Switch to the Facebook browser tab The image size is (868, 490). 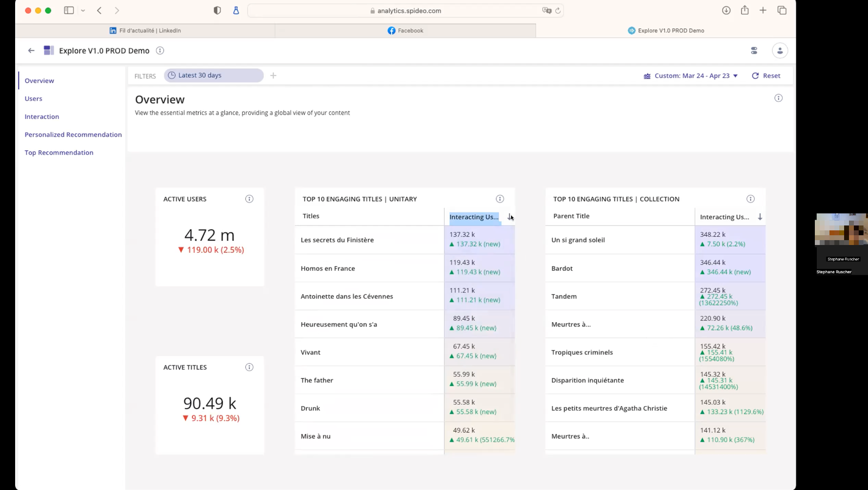405,30
